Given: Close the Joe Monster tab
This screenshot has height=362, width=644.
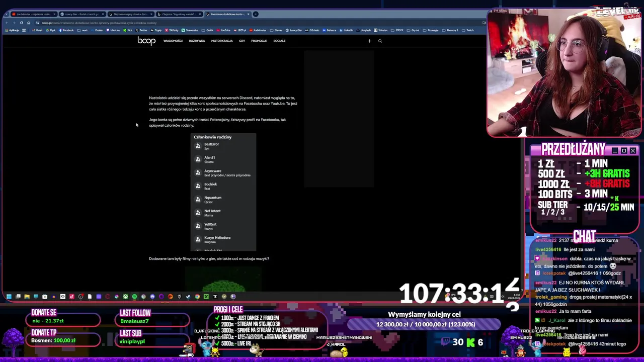Looking at the screenshot, I should coord(54,14).
